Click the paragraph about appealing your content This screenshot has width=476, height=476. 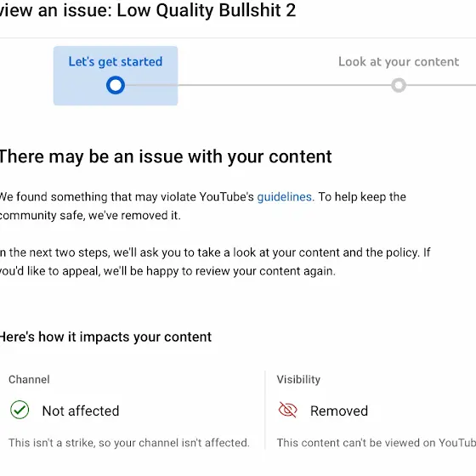tap(215, 262)
